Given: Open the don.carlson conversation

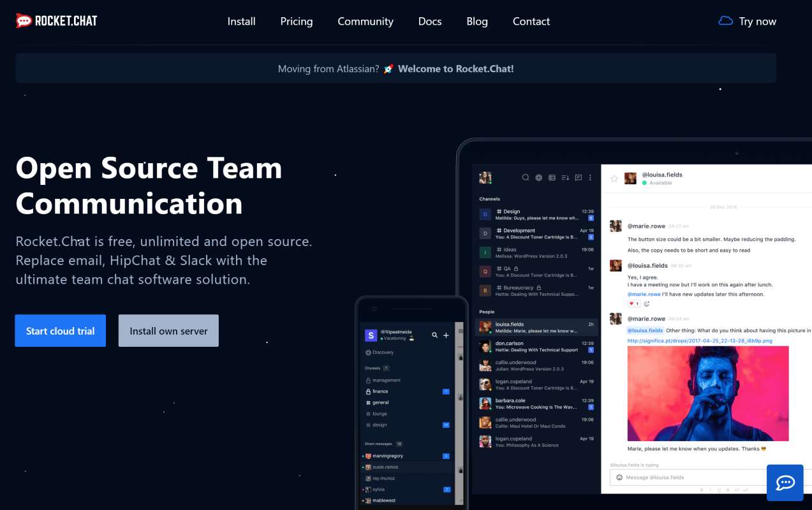Looking at the screenshot, I should point(537,346).
